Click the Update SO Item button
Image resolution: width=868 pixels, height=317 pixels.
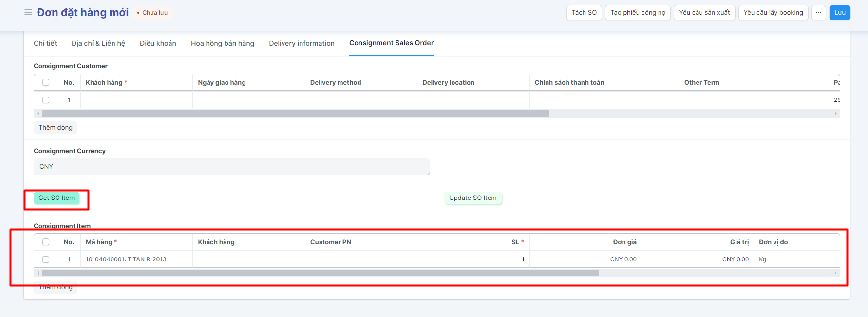[472, 198]
